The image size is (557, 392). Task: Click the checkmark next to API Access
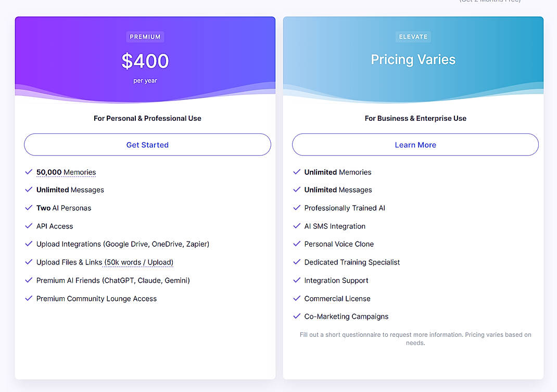pos(29,226)
